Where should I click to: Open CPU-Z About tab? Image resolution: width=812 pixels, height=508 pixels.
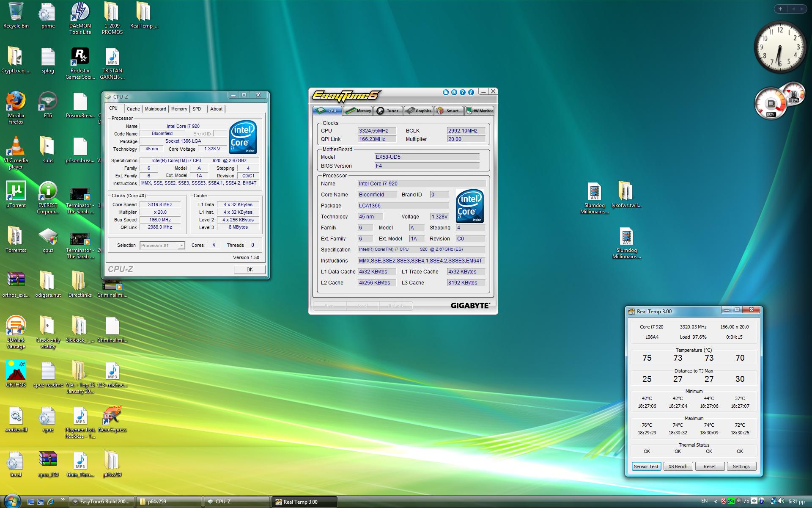point(216,109)
